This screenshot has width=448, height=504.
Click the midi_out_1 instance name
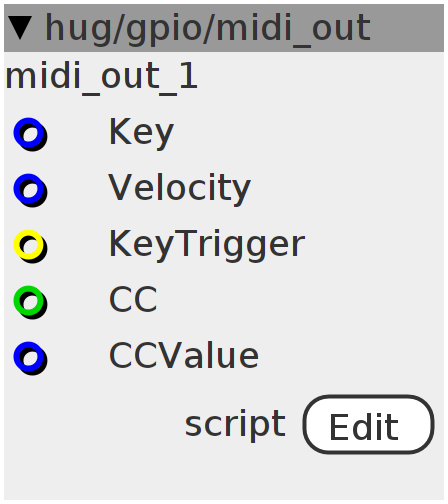(102, 78)
